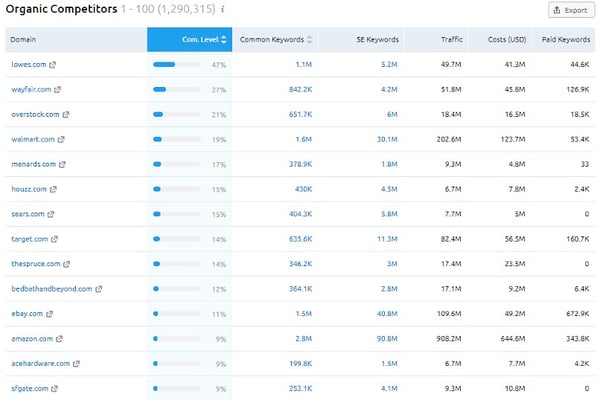Click the info icon beside Organic Competitors title
Viewport: 600px width, 400px height.
click(x=223, y=9)
